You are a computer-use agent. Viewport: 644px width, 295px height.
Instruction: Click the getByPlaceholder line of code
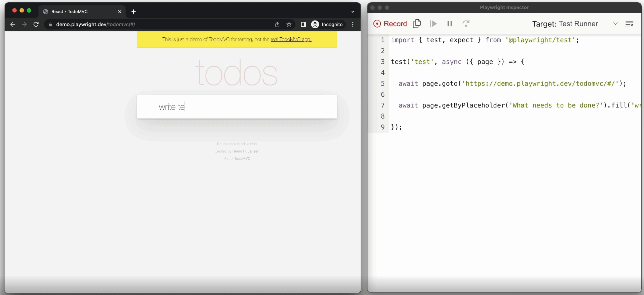coord(520,105)
